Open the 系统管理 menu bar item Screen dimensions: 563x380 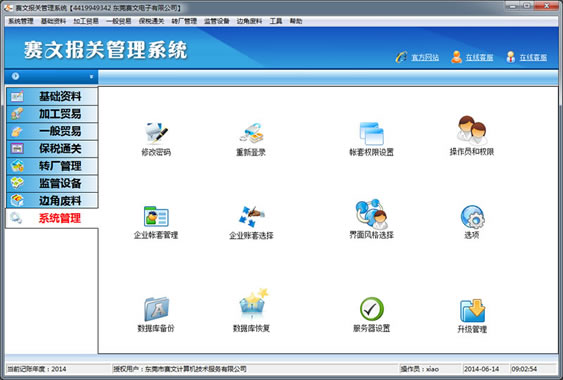pos(21,21)
